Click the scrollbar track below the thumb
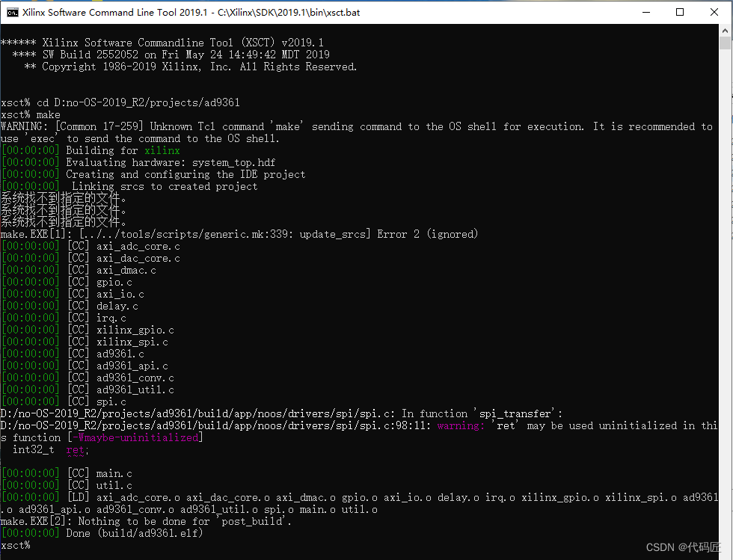The width and height of the screenshot is (733, 560). tap(724, 299)
